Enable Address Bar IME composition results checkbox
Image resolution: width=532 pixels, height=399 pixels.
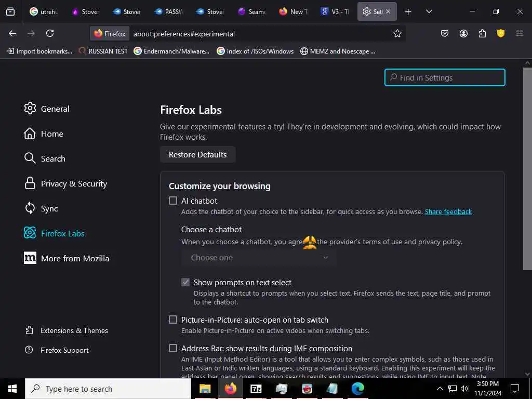coord(173,348)
